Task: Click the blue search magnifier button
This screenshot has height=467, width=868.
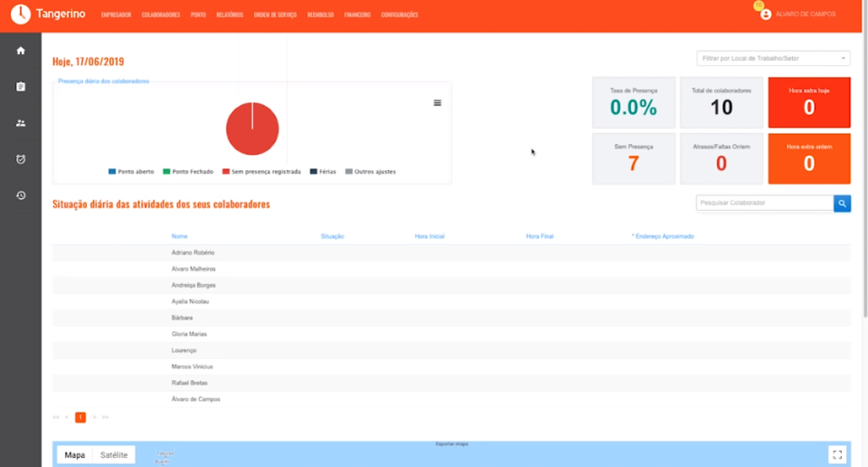Action: coord(842,204)
